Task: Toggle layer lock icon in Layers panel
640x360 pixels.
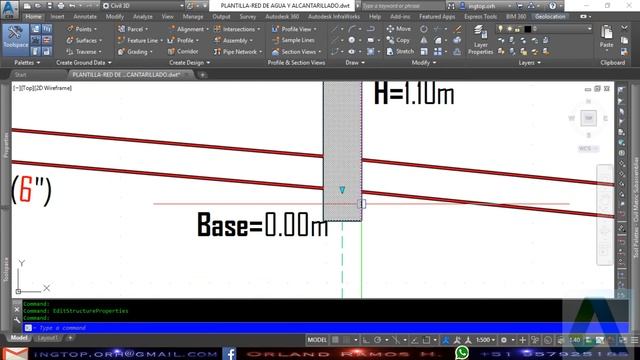Action: [518, 29]
